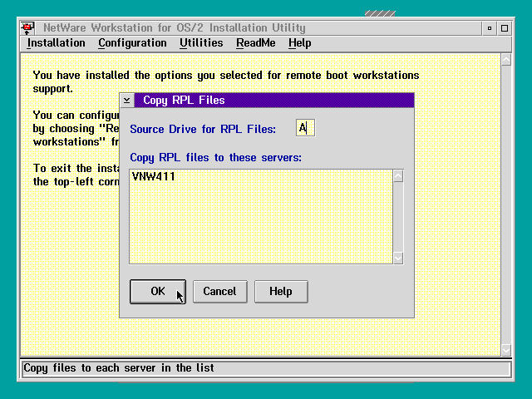Click the Copy RPL Files title bar
Screen dimensions: 532x399
[x=274, y=101]
